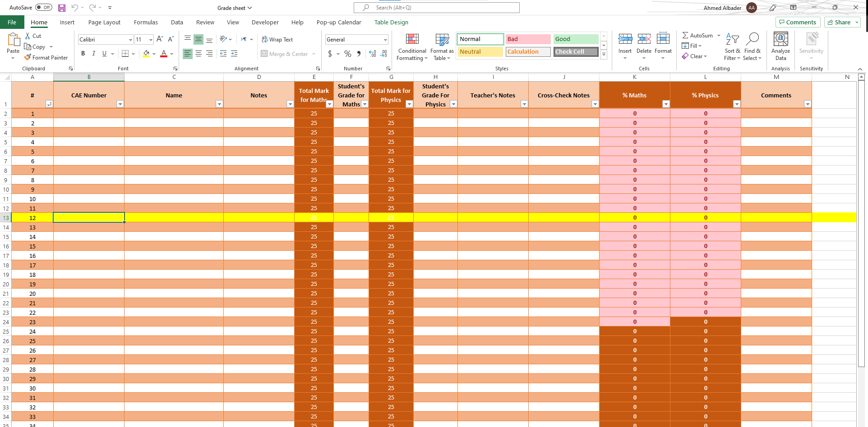The height and width of the screenshot is (427, 868).
Task: Open filter dropdown for Name column
Action: click(219, 104)
